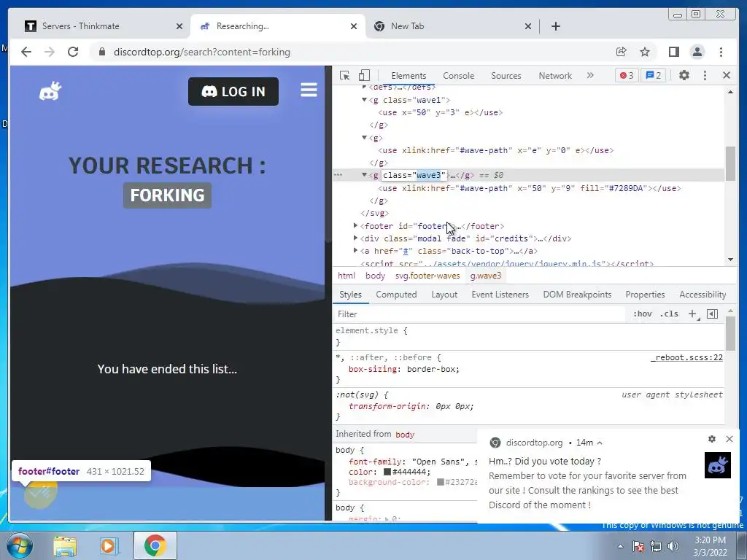Reload the current page

73,52
